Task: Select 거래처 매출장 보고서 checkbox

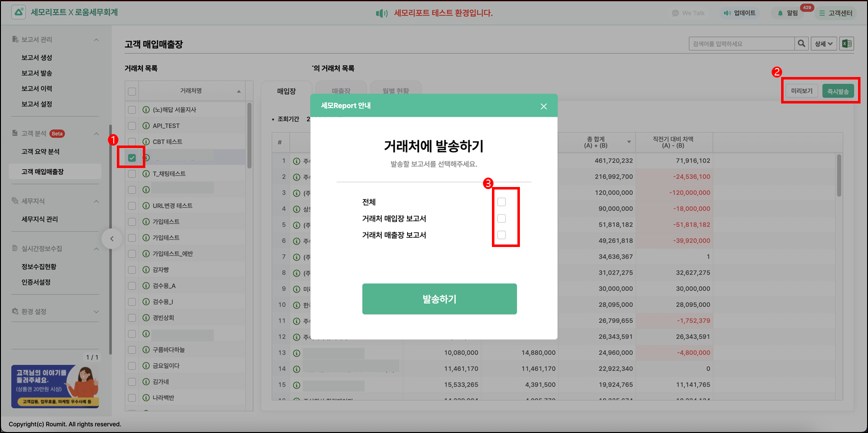Action: tap(501, 235)
